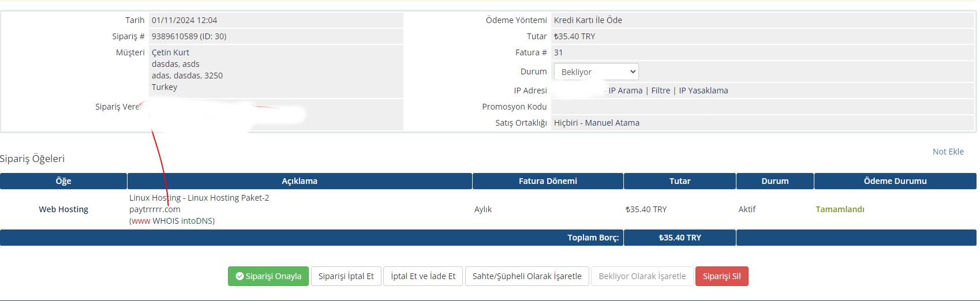The width and height of the screenshot is (980, 301).
Task: Delete the order with Siparişi Sil
Action: [721, 276]
